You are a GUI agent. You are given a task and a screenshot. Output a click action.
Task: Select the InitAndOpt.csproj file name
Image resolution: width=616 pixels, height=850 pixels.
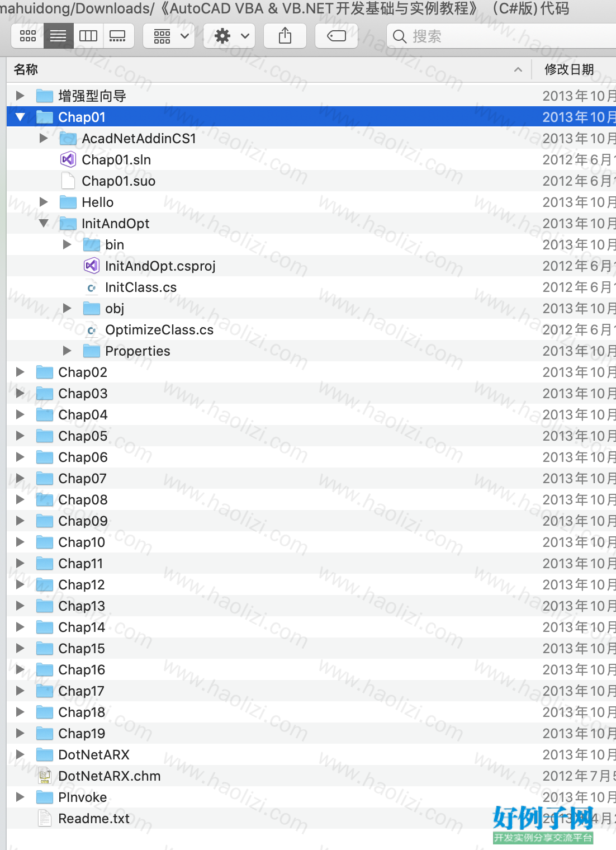coord(160,266)
